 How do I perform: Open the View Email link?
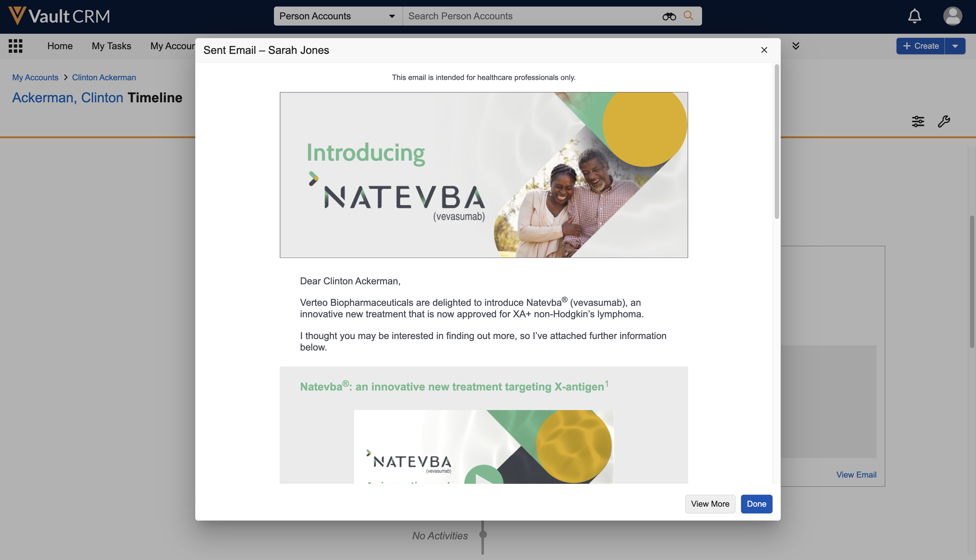[x=856, y=475]
